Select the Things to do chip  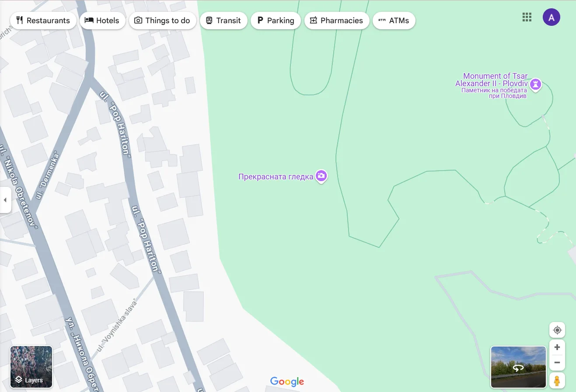pos(162,21)
